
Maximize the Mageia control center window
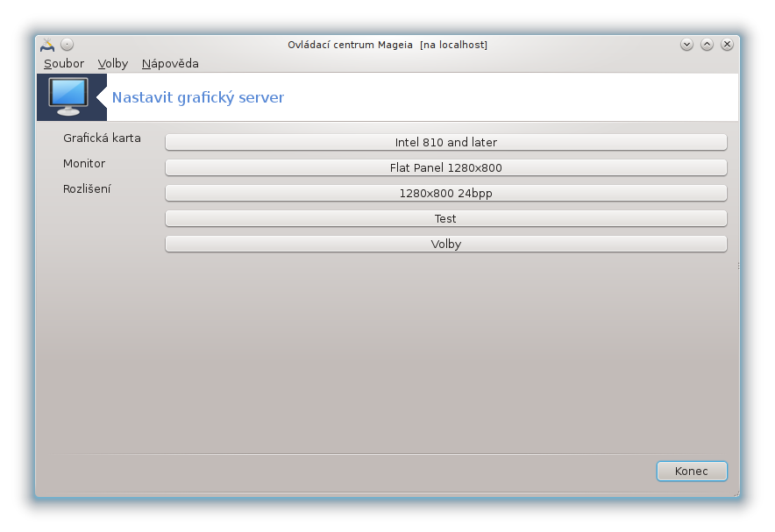(x=707, y=45)
